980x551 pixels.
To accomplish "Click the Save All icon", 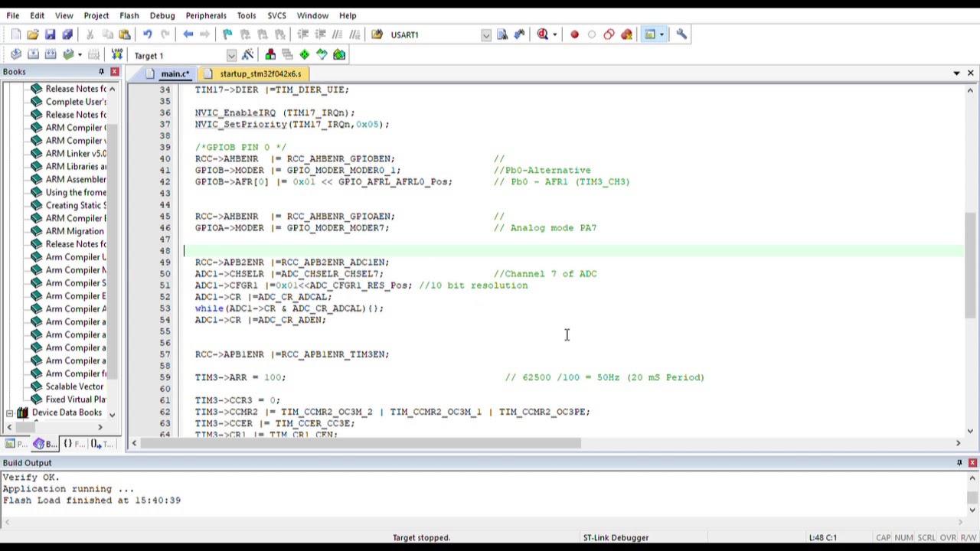I will (x=67, y=34).
